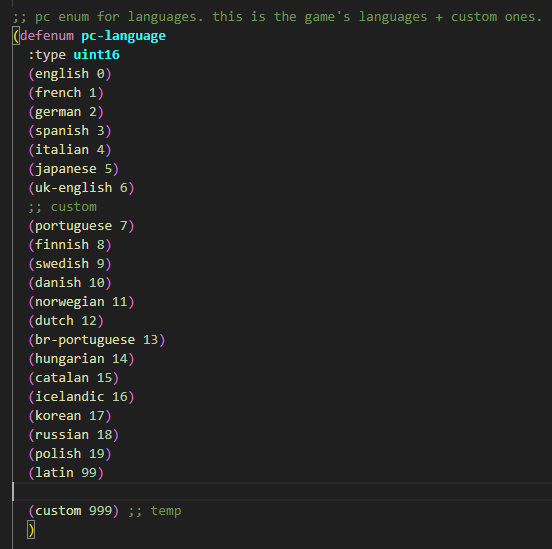Click the defenum keyword
This screenshot has height=549, width=552.
click(47, 36)
